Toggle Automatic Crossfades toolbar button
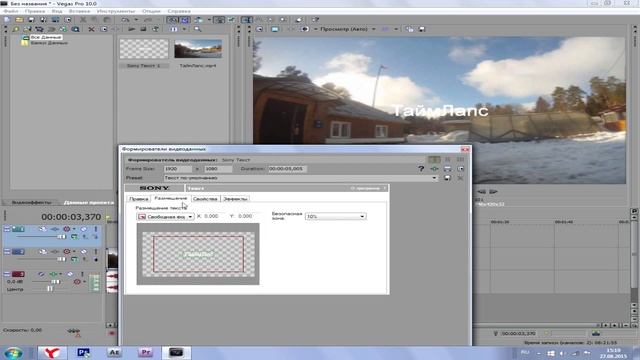The width and height of the screenshot is (640, 360). click(185, 20)
